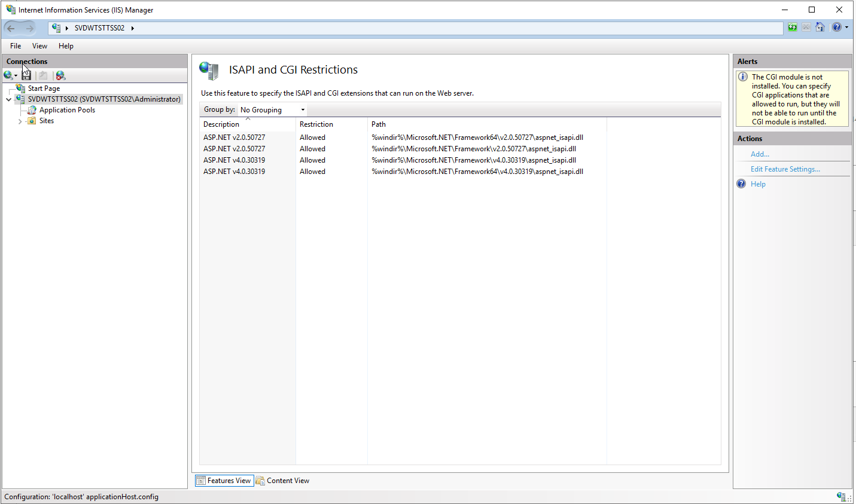Click the Start Page icon in the tree
The width and height of the screenshot is (856, 504).
click(x=20, y=88)
